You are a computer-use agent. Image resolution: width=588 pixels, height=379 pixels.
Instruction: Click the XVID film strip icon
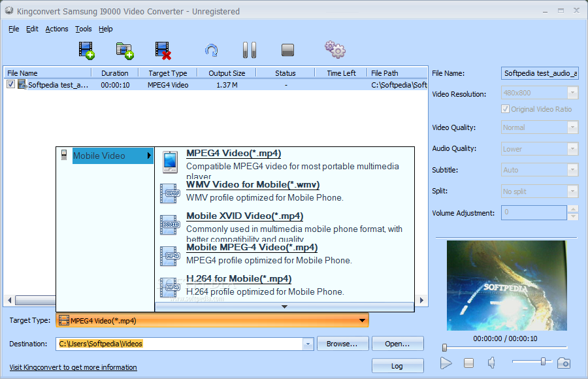171,225
